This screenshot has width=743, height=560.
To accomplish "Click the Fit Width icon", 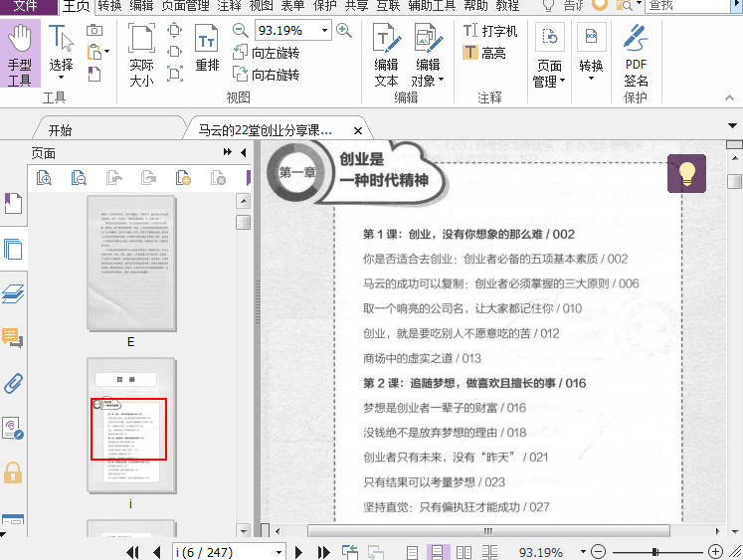I will (174, 51).
